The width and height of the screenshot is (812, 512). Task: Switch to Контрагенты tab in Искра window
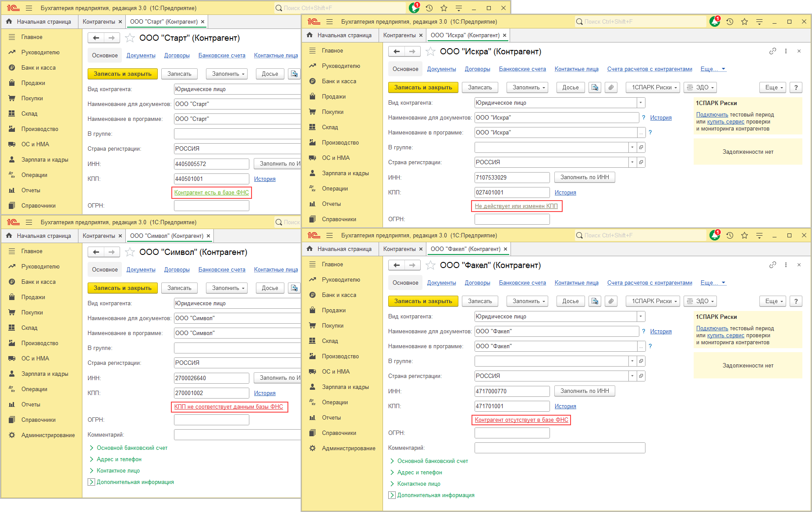(x=399, y=35)
